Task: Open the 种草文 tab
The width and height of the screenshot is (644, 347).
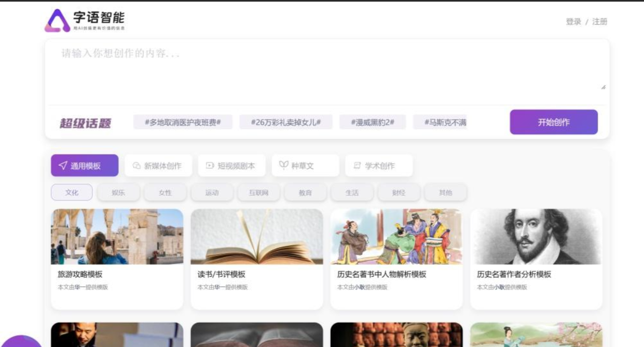Action: [305, 165]
